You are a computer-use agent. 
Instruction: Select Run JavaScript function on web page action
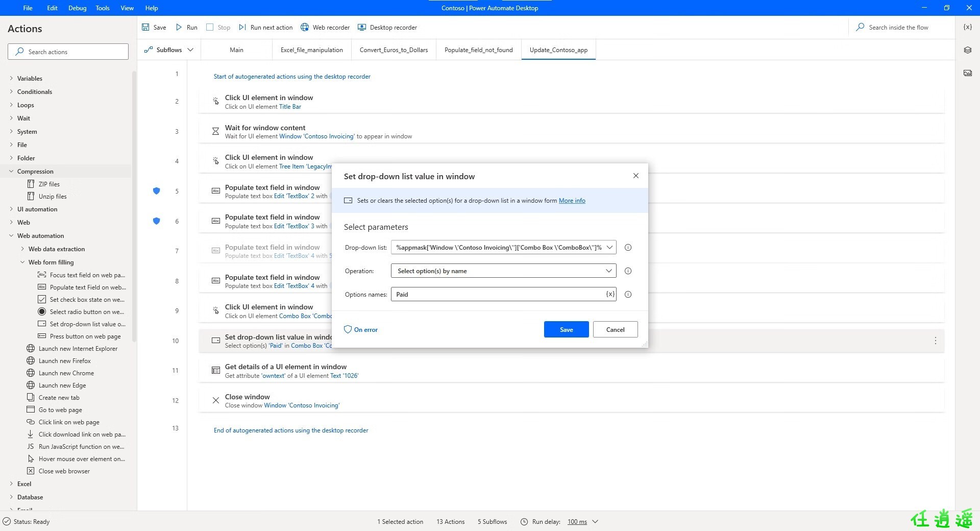pos(76,447)
